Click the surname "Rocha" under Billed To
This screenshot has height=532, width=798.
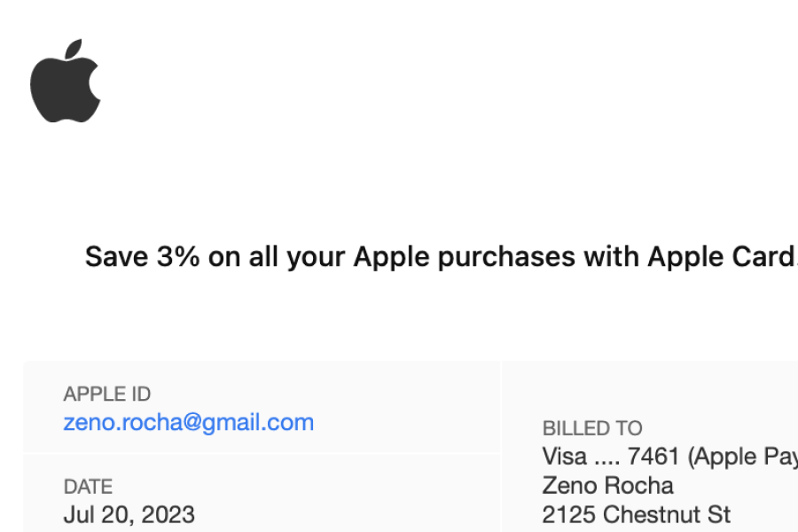pos(640,486)
